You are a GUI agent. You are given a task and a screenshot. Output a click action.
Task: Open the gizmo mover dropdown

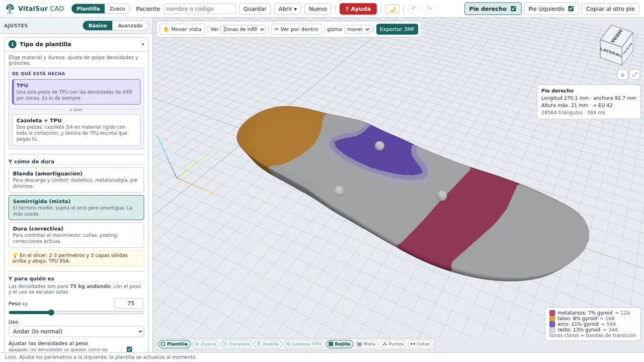click(358, 29)
